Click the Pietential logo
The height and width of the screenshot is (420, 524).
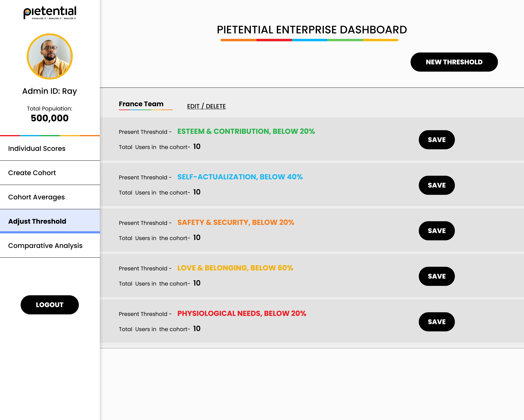[50, 13]
